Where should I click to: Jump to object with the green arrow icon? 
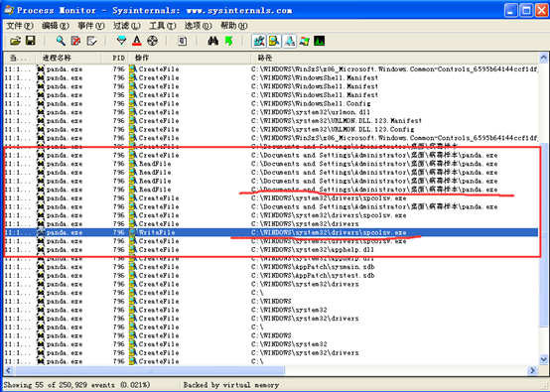click(x=228, y=41)
